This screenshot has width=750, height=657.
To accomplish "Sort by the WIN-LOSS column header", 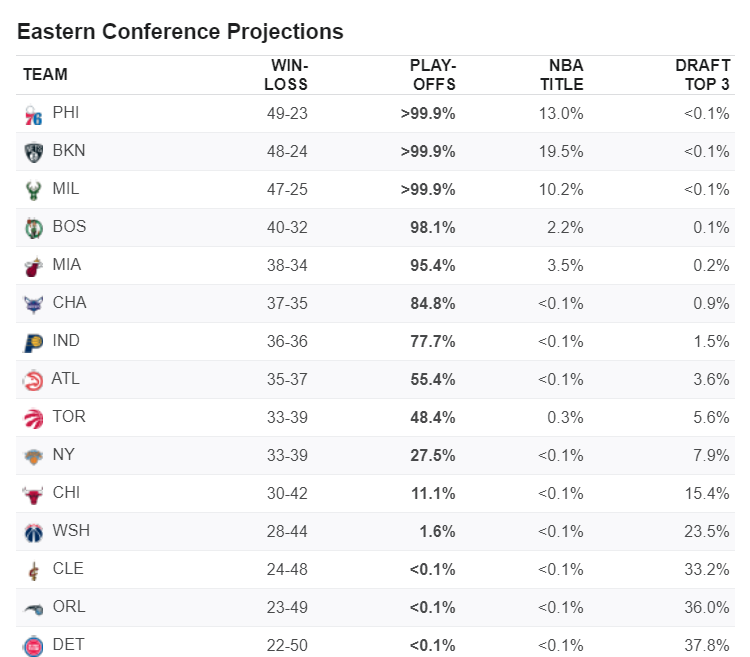I will pos(286,75).
